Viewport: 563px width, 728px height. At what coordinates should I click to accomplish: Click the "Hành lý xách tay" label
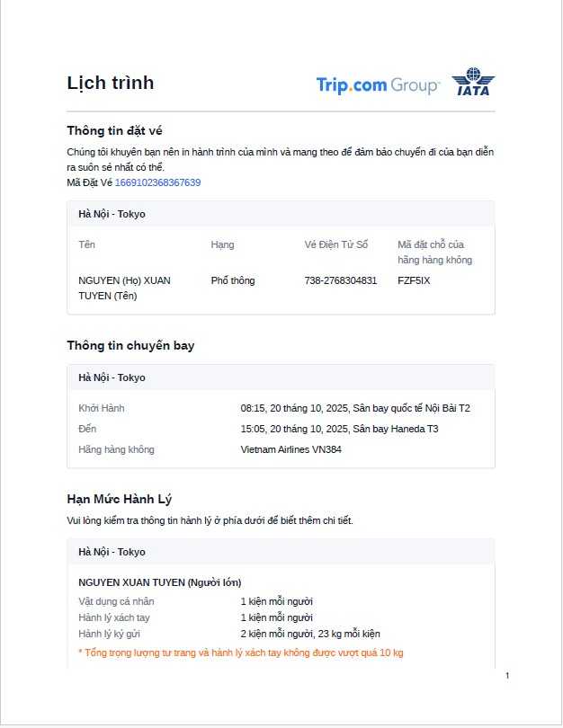point(114,617)
